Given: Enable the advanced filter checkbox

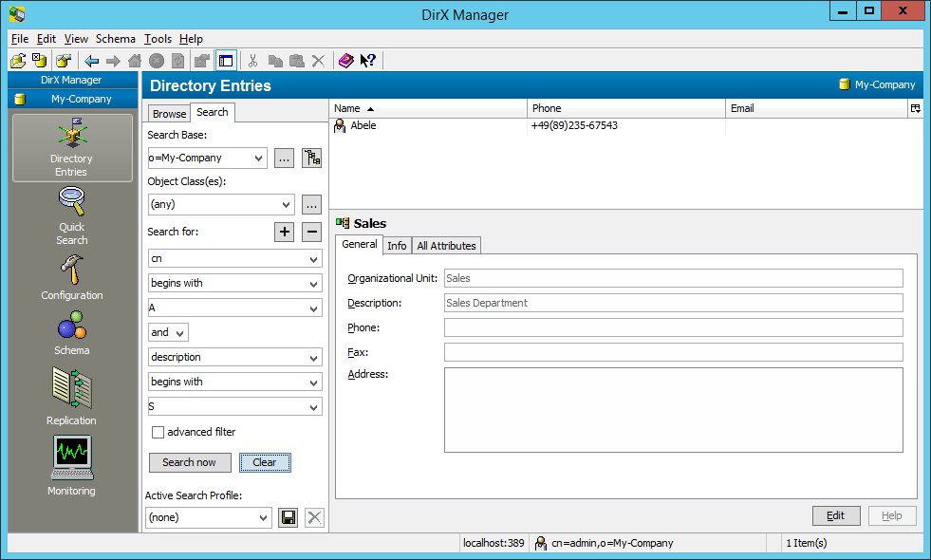Looking at the screenshot, I should coord(158,433).
